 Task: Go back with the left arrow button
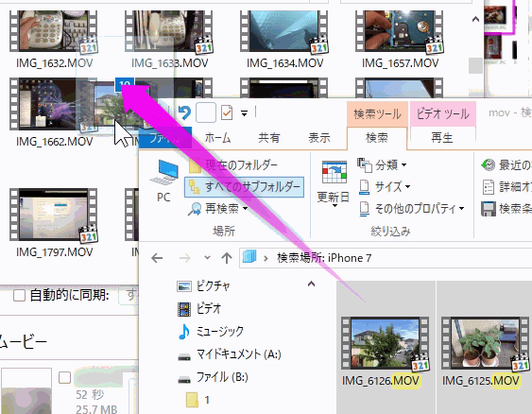[x=157, y=258]
